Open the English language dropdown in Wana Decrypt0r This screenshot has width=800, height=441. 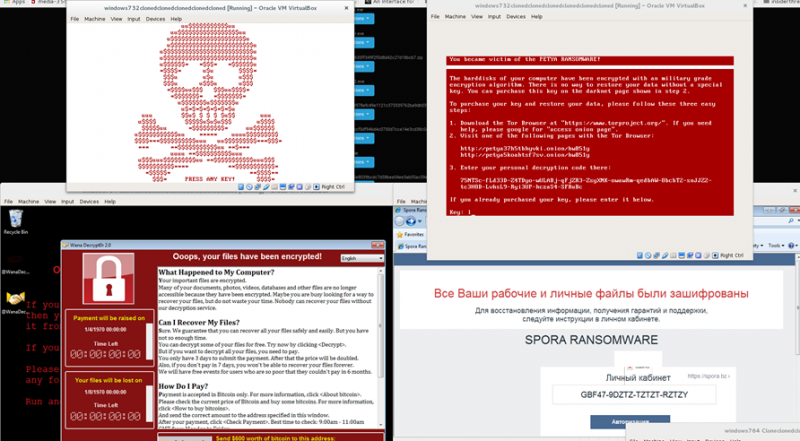(362, 258)
